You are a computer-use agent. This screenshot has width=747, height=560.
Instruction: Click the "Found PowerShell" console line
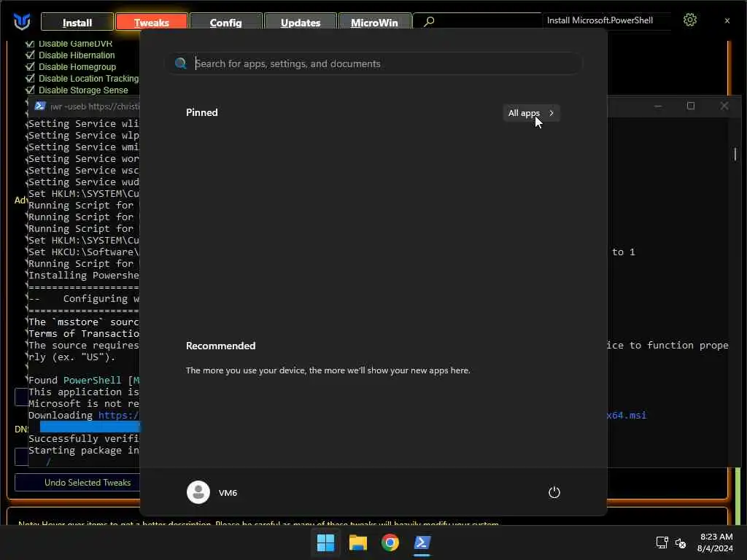click(x=84, y=380)
